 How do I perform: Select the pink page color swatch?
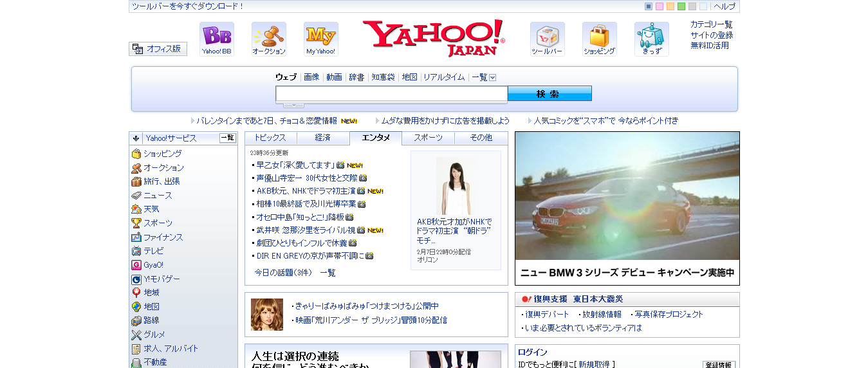(x=660, y=6)
